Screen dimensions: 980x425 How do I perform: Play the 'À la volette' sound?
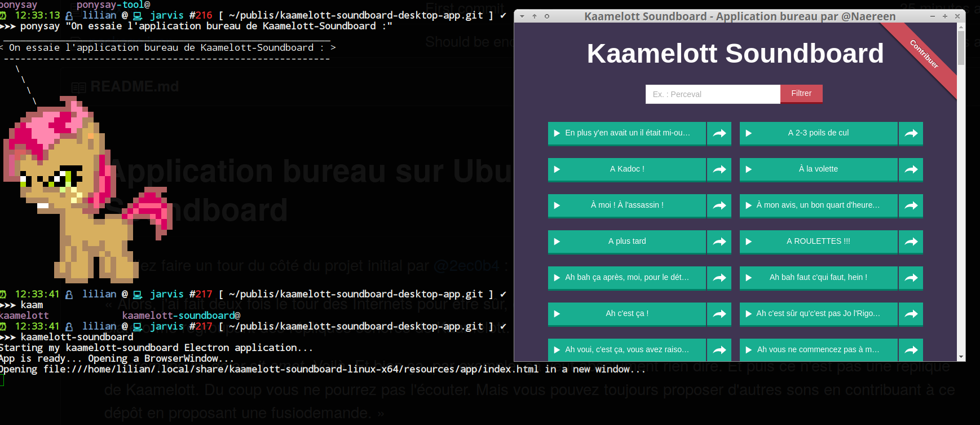(x=818, y=169)
